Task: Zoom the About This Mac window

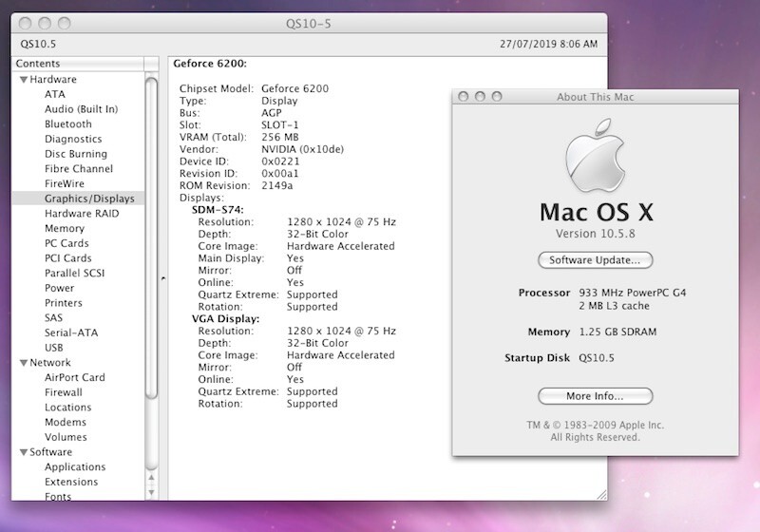Action: 497,96
